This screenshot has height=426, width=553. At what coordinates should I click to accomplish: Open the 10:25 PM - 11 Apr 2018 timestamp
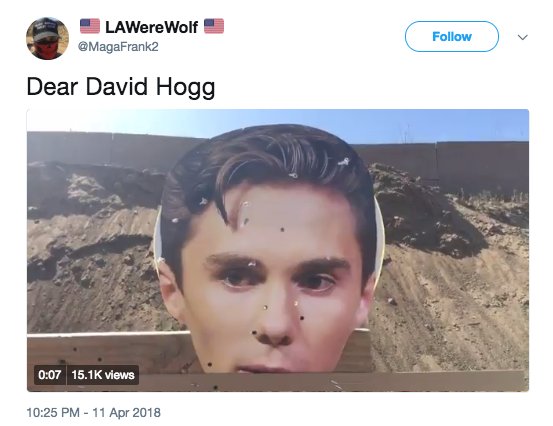(x=94, y=412)
